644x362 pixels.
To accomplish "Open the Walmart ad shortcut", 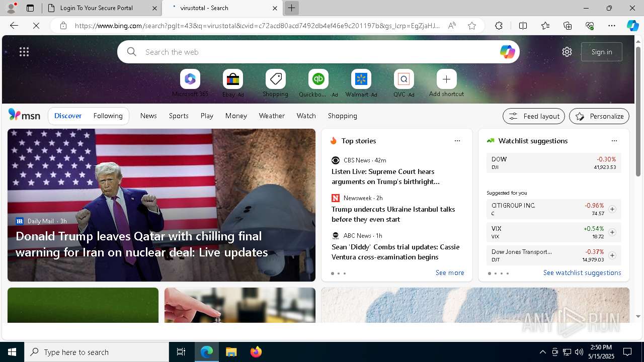I will coord(361,83).
